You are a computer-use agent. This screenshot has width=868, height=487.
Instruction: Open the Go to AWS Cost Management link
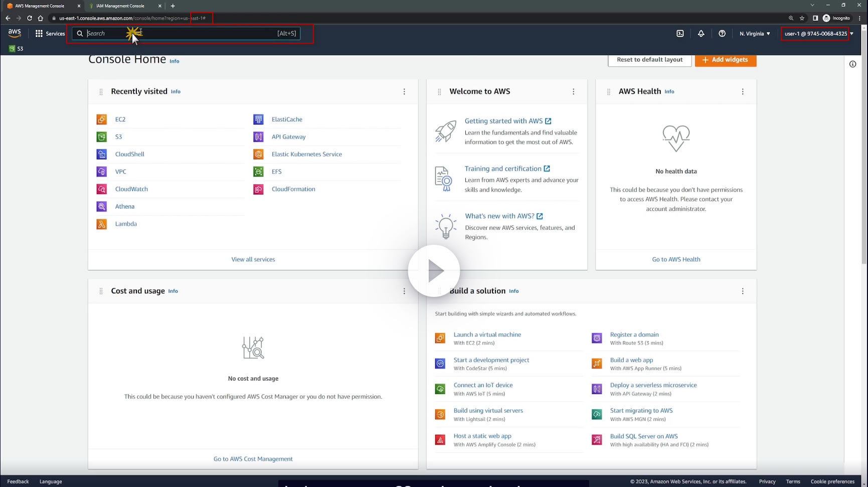tap(253, 459)
